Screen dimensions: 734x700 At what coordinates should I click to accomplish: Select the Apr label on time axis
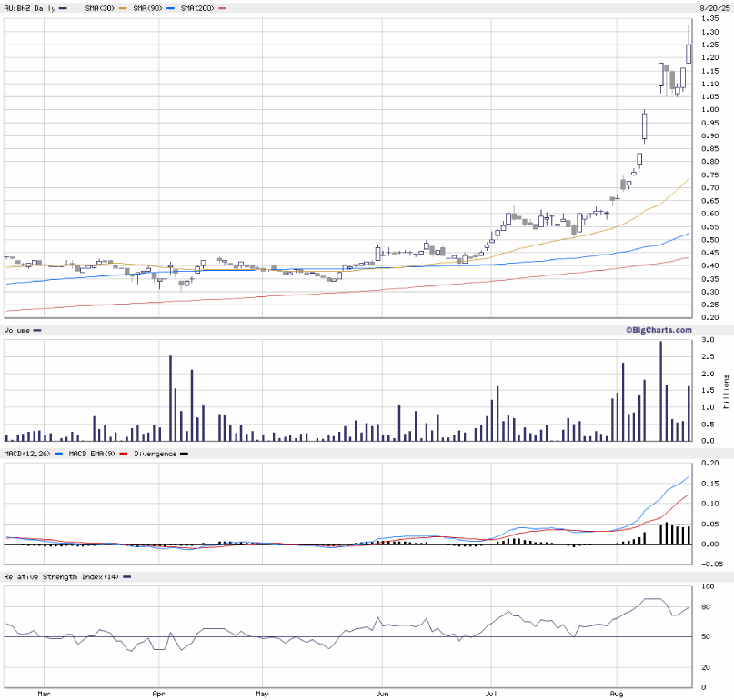pyautogui.click(x=158, y=694)
